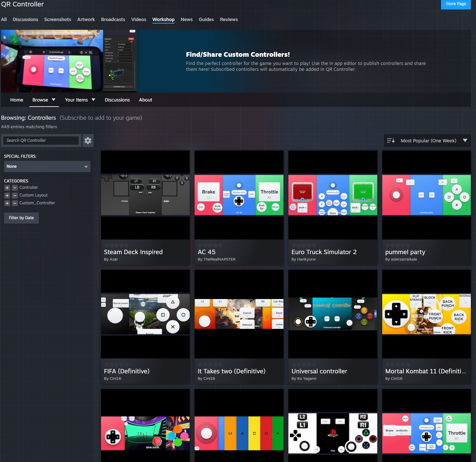The image size is (476, 462).
Task: Expand the Your Items menu
Action: (80, 100)
